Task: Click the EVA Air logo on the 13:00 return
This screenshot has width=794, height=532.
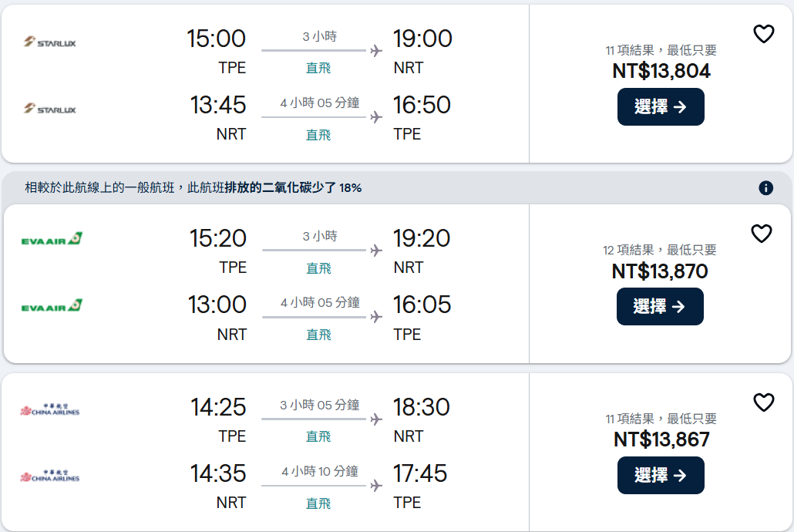Action: coord(52,306)
